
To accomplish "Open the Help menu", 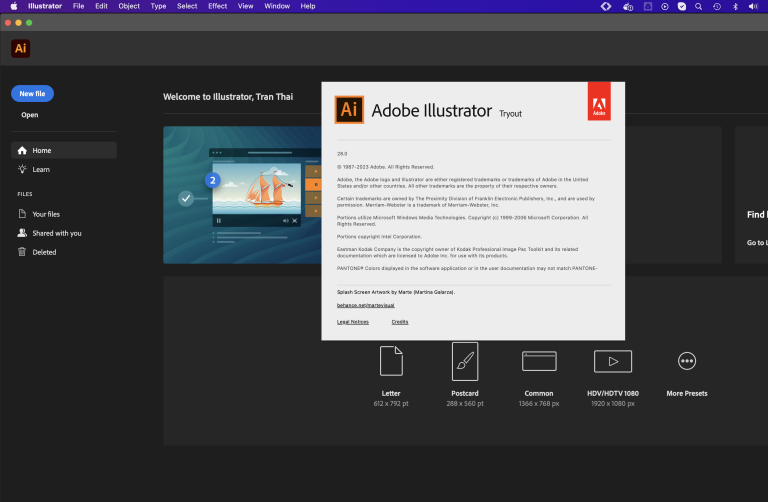I will pyautogui.click(x=308, y=6).
